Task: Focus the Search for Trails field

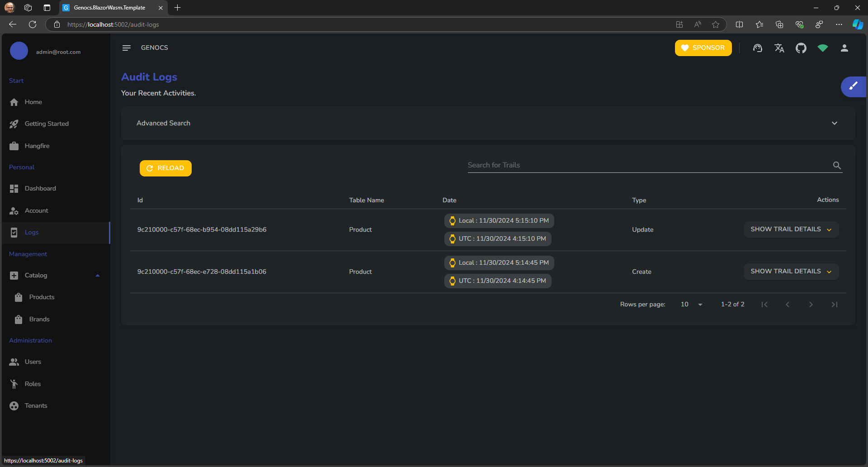Action: click(646, 166)
